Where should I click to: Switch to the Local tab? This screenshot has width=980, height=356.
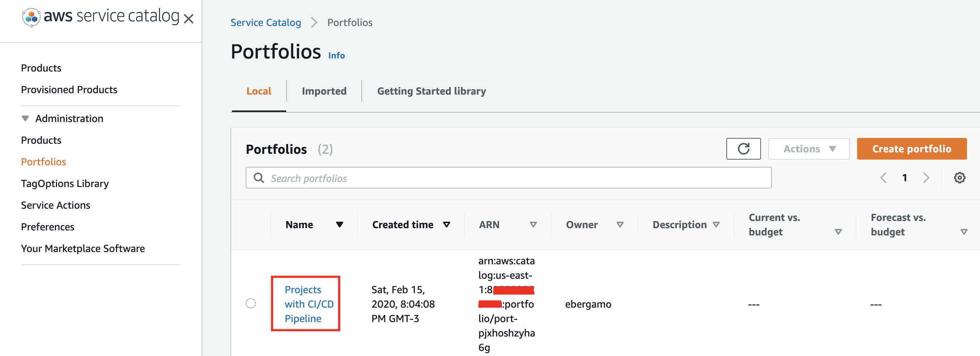(x=259, y=91)
